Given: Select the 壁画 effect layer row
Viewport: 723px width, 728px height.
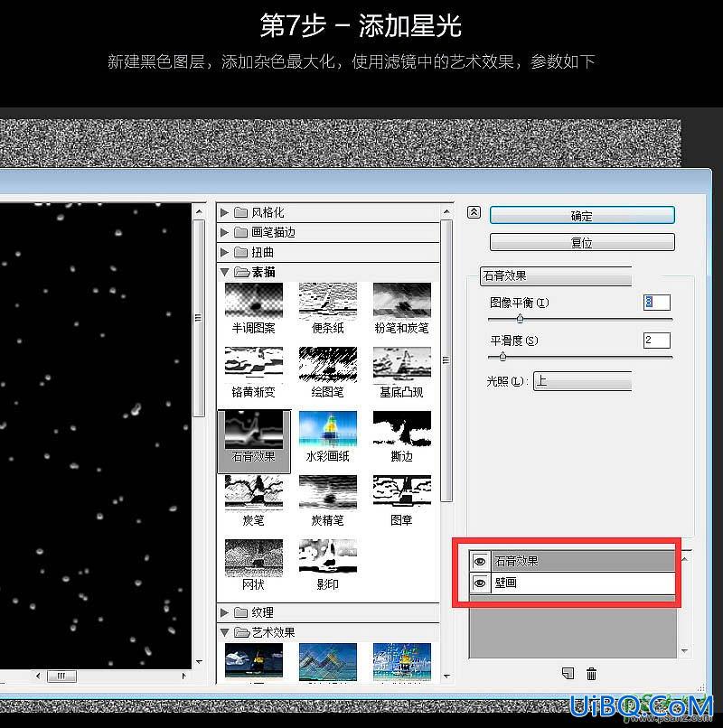Looking at the screenshot, I should [572, 583].
